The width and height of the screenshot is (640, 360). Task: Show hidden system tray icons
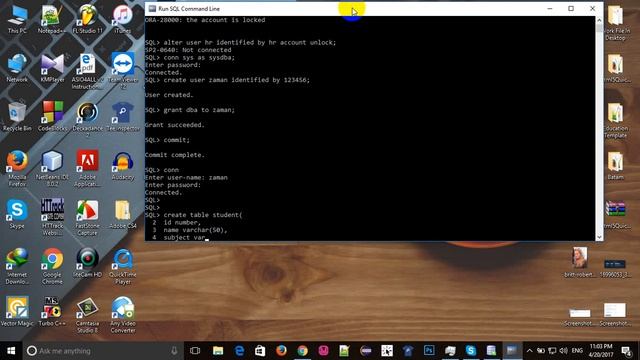coord(529,351)
